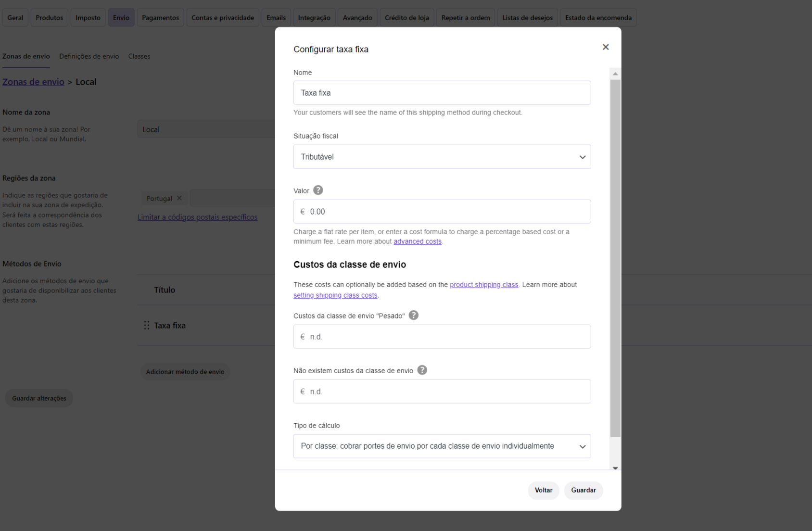Focus the no shipping class cost field
812x531 pixels.
point(442,392)
